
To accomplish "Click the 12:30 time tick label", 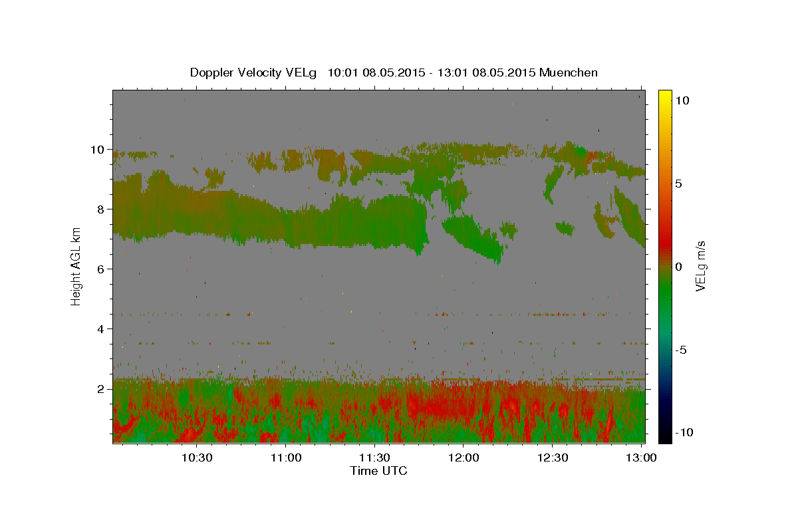I will [553, 458].
